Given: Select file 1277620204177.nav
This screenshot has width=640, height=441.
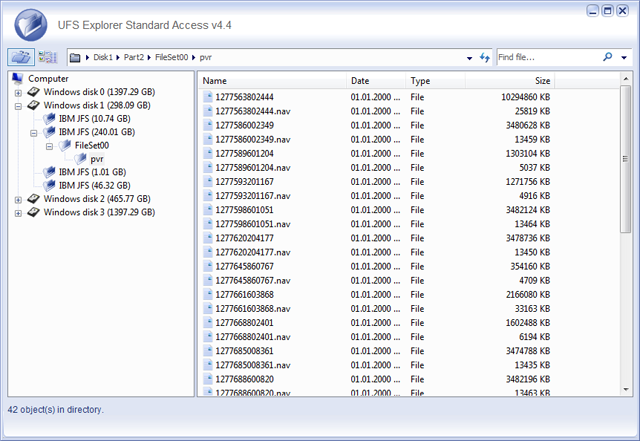Looking at the screenshot, I should 253,252.
